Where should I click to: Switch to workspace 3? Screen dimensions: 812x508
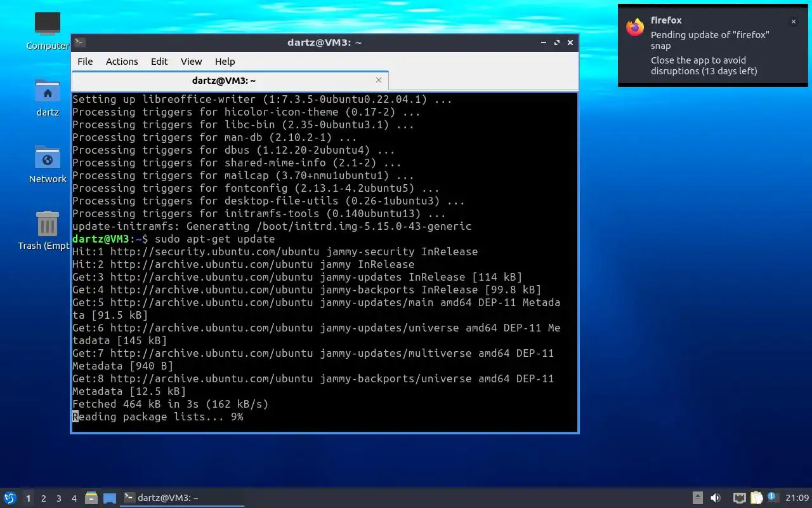pos(58,498)
